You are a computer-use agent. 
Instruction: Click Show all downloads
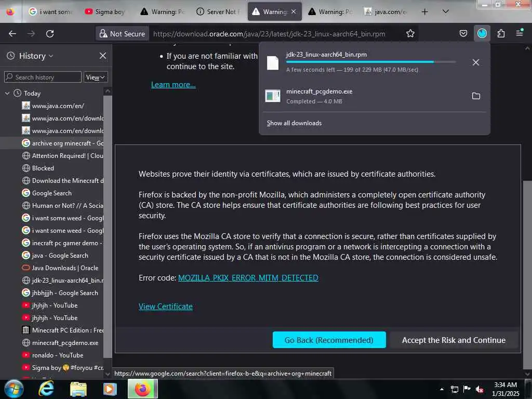pyautogui.click(x=294, y=123)
